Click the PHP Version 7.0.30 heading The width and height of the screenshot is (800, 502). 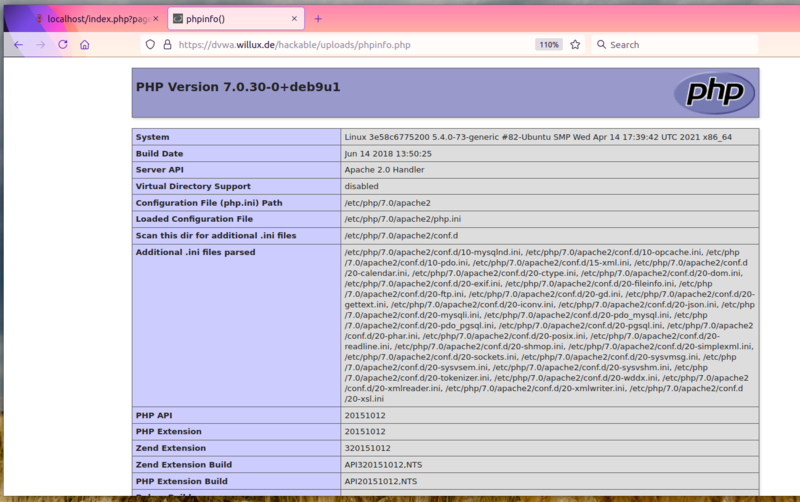pos(238,87)
